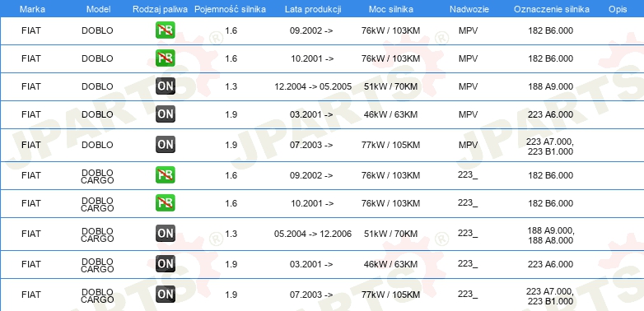Select the Rodzaj paliwa column header
Viewport: 644px width, 311px height.
161,9
